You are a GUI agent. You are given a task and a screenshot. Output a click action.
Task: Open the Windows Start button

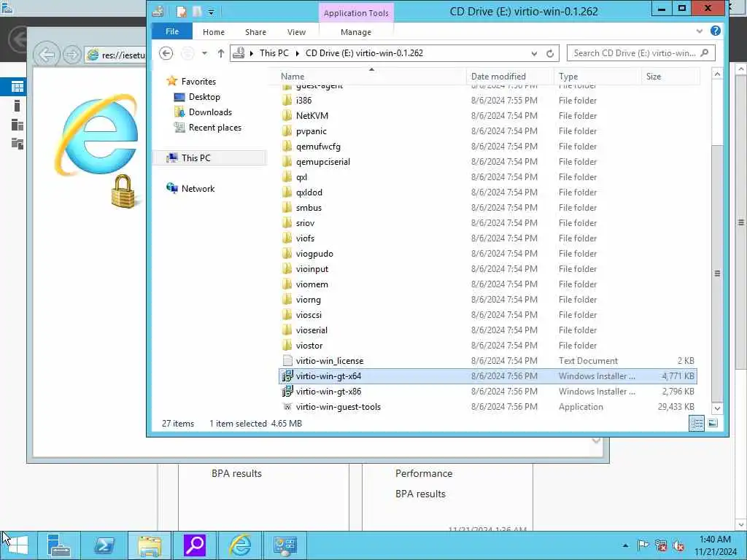pyautogui.click(x=18, y=545)
